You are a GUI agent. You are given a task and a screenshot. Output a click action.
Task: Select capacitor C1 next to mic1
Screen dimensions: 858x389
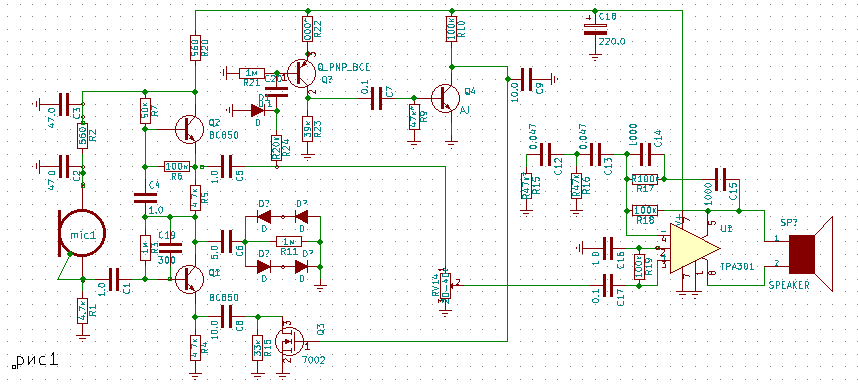pos(115,279)
